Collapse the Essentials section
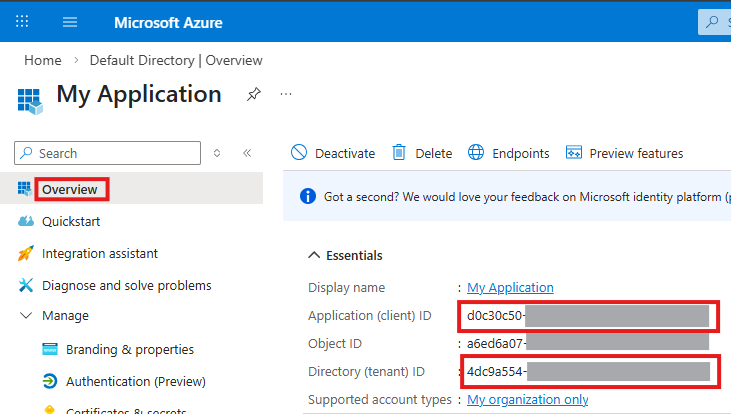 [x=314, y=255]
